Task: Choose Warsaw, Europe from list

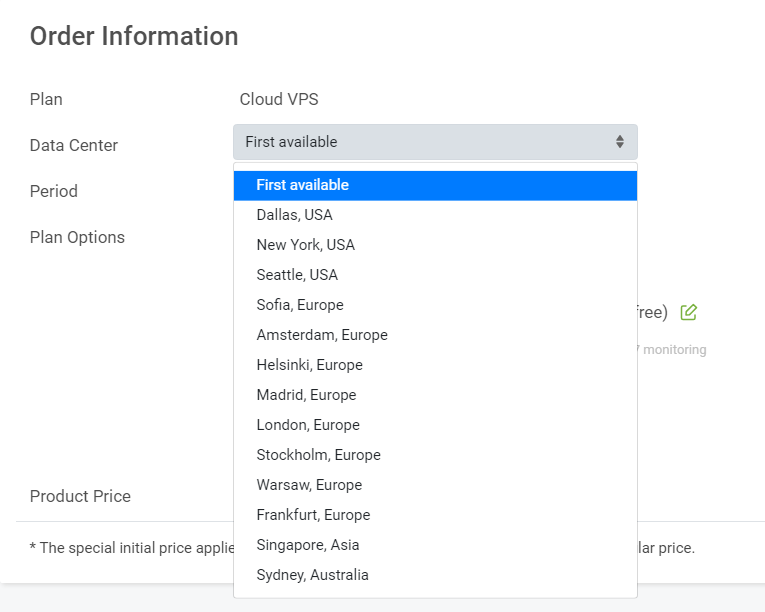Action: point(309,485)
